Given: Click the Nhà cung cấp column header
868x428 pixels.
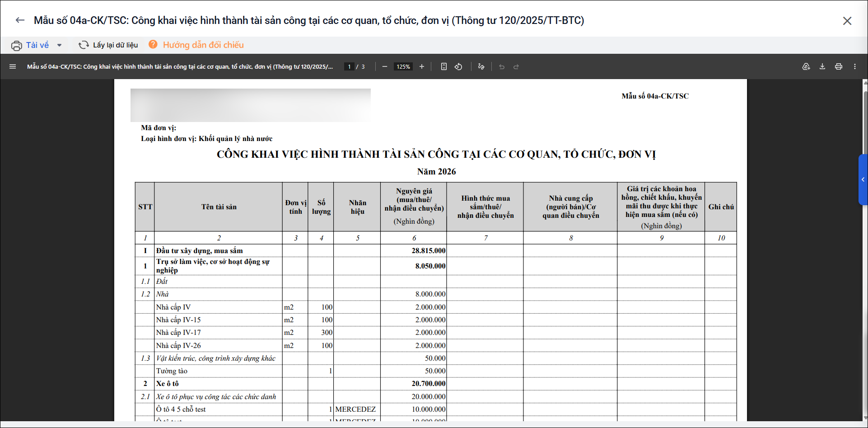Looking at the screenshot, I should [571, 207].
